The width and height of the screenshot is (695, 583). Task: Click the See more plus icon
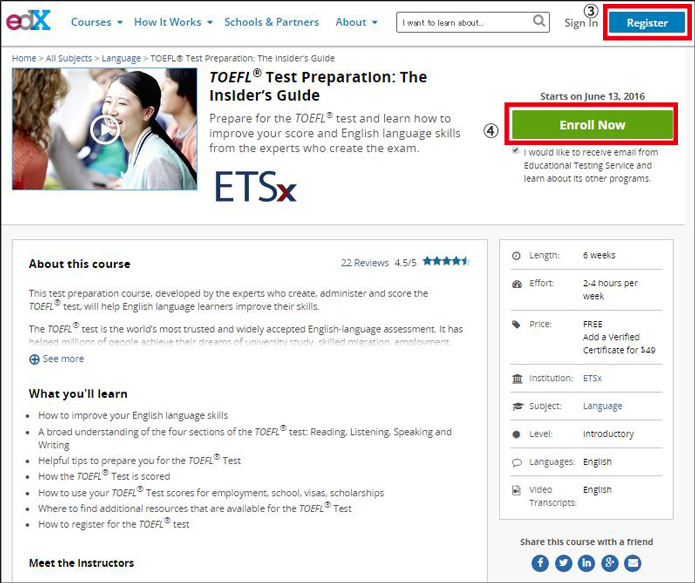pyautogui.click(x=34, y=359)
